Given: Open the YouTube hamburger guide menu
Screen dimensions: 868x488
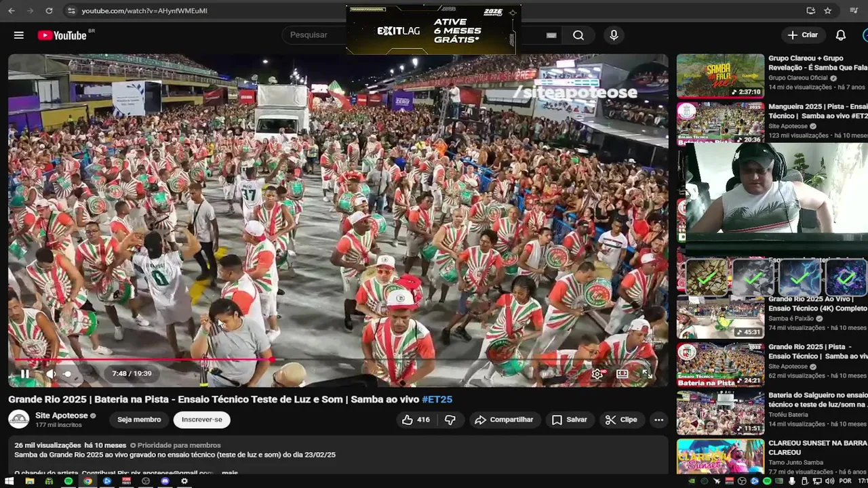Looking at the screenshot, I should coord(19,35).
